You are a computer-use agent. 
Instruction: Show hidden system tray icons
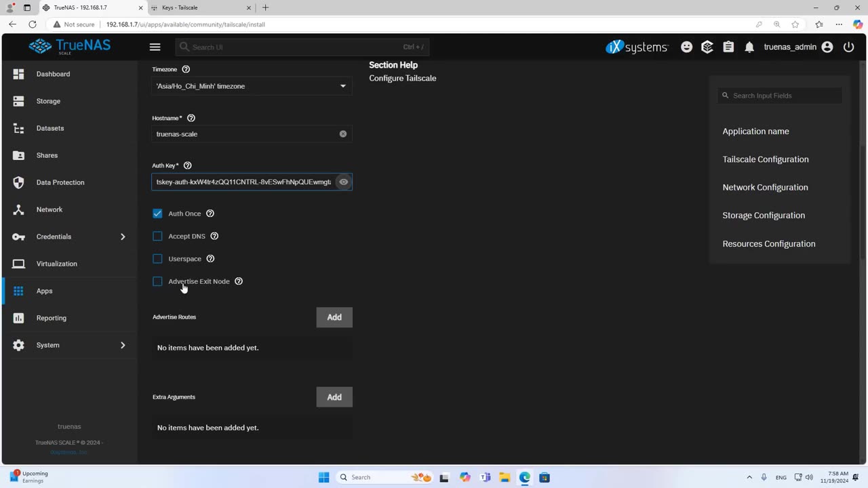749,477
